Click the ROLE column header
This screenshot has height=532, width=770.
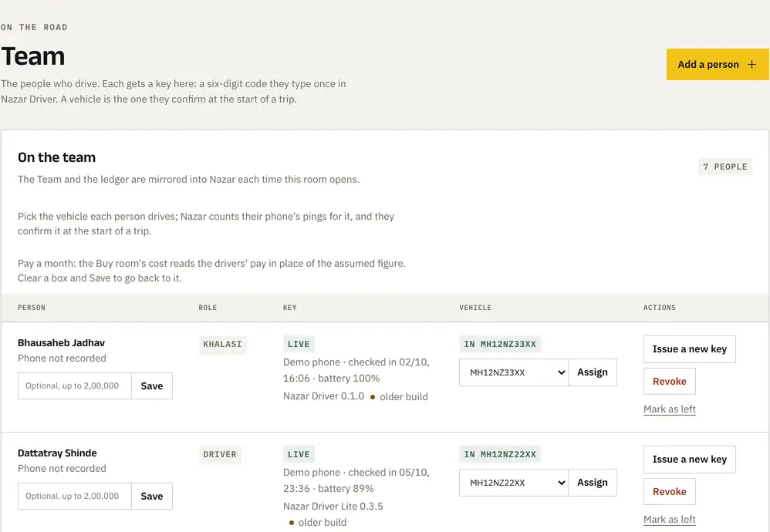click(x=208, y=308)
